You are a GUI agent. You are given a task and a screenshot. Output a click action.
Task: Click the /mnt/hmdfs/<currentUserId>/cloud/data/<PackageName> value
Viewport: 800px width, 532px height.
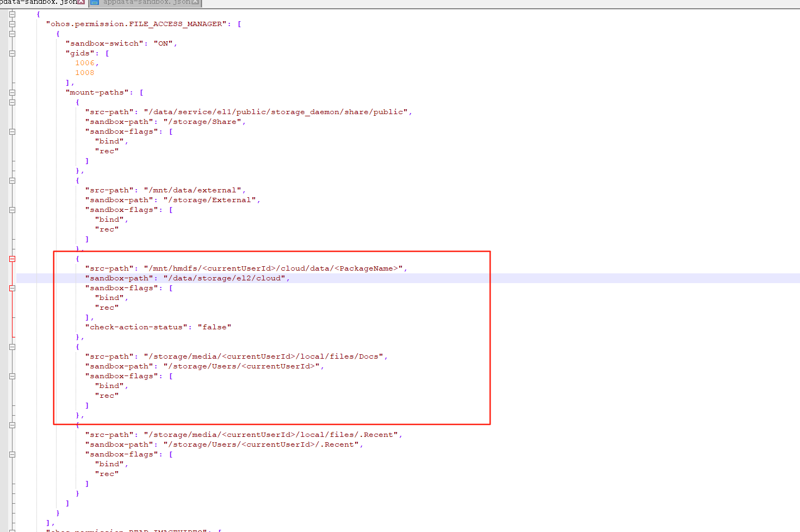tap(274, 268)
